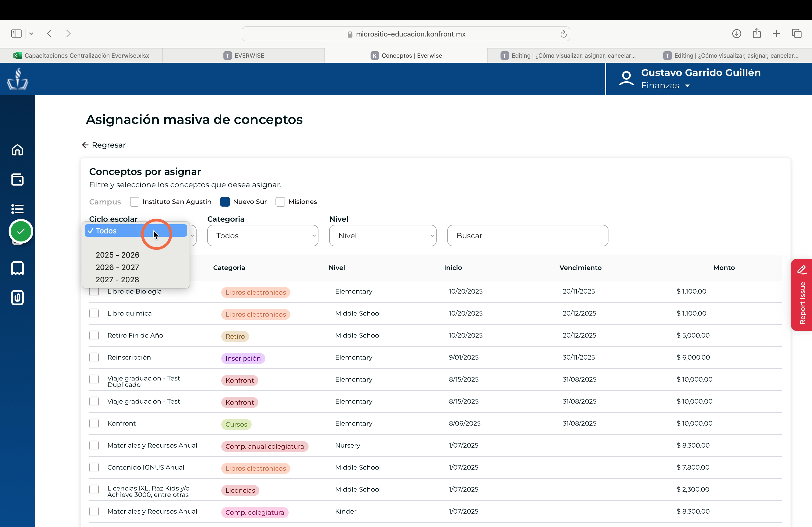This screenshot has width=812, height=527.
Task: Choose Todos in the Ciclo escolar list
Action: point(136,231)
